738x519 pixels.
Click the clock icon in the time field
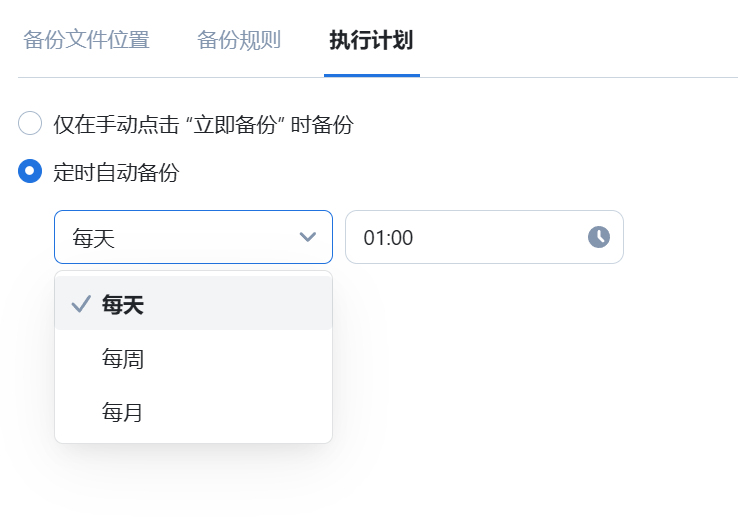coord(598,237)
